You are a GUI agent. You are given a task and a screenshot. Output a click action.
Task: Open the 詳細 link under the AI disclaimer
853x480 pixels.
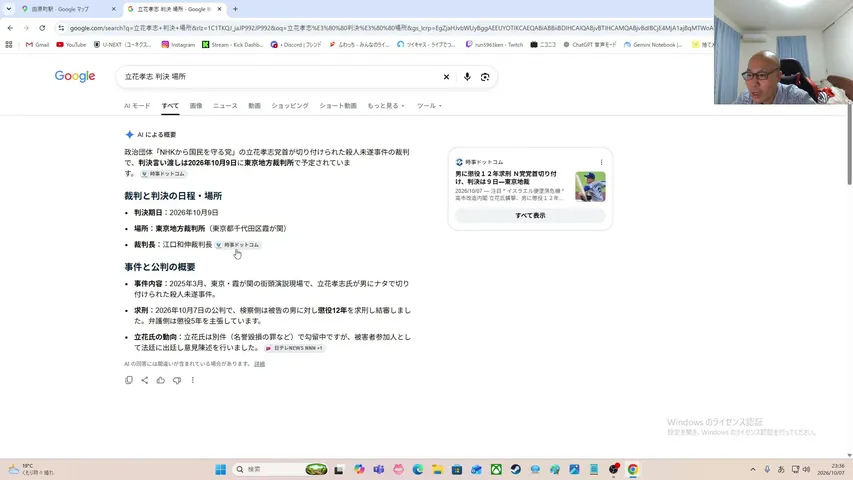[259, 364]
